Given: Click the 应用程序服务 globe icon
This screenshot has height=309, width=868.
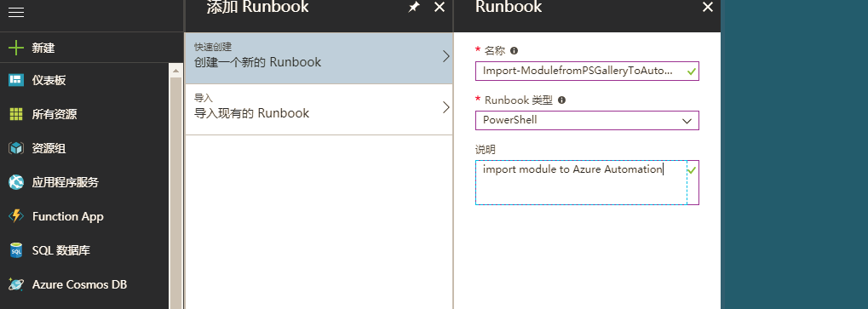Looking at the screenshot, I should [16, 182].
